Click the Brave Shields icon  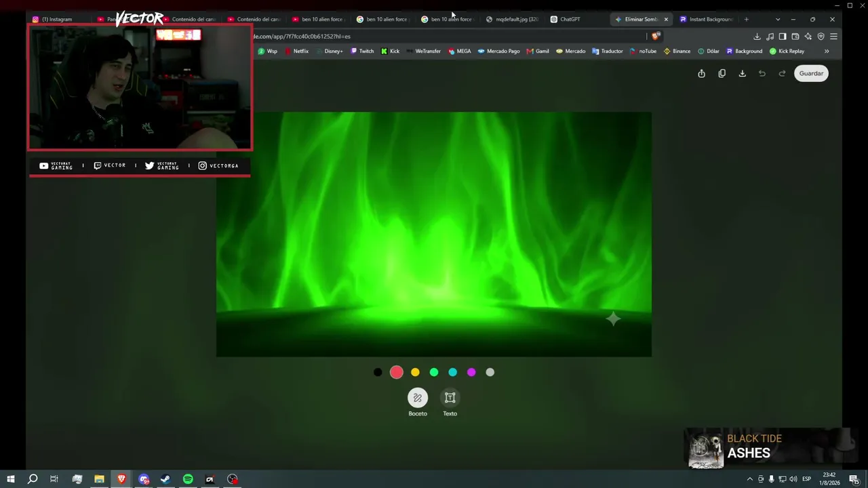point(655,37)
